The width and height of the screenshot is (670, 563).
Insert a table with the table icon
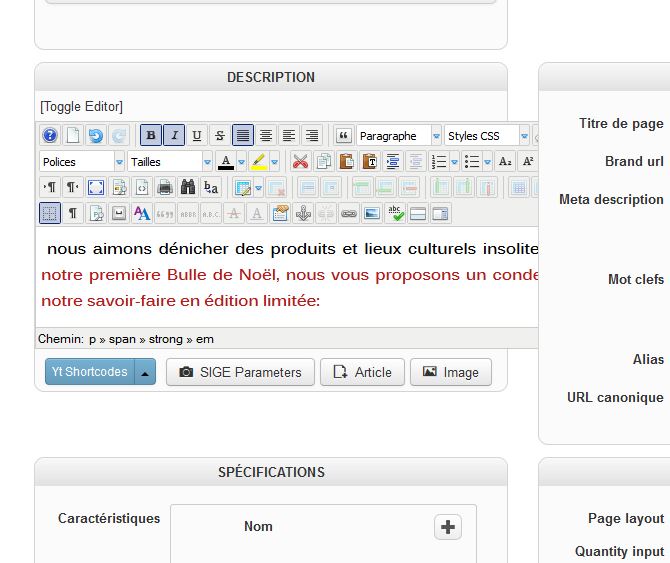pos(243,188)
